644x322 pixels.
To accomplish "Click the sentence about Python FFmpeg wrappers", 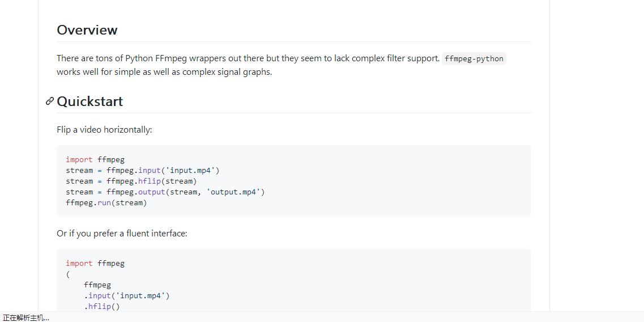I will pyautogui.click(x=248, y=58).
